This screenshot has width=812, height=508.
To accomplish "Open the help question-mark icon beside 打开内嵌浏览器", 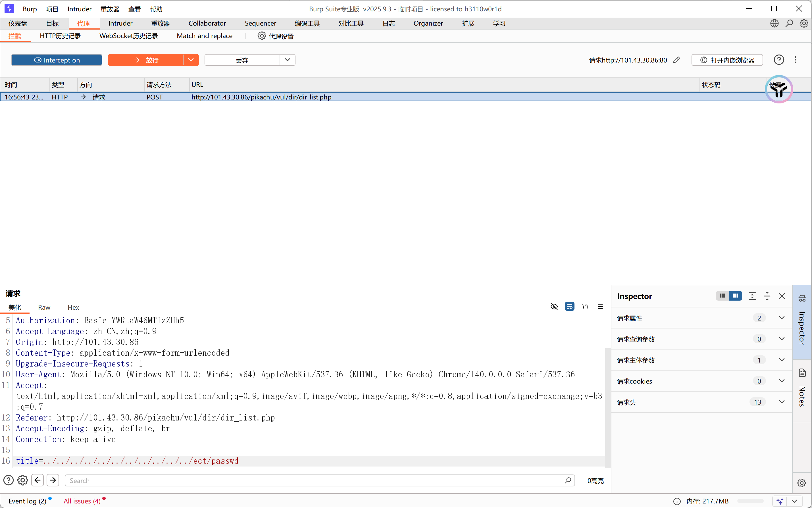I will click(x=779, y=60).
